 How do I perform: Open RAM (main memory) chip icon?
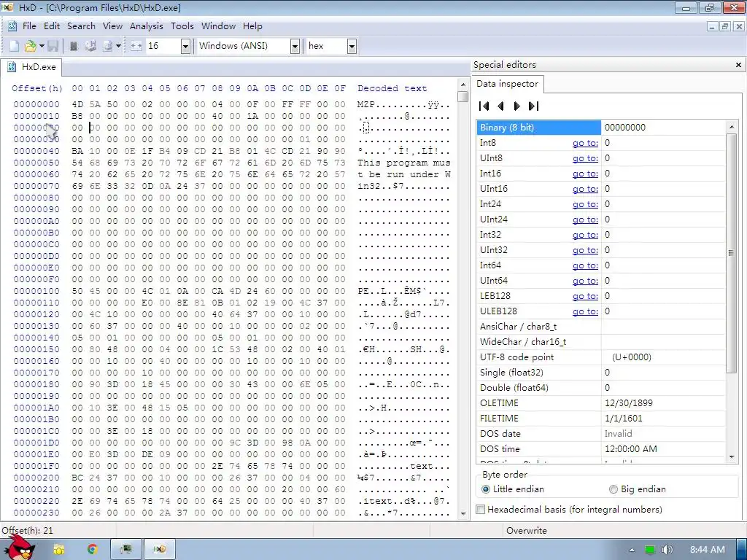[x=74, y=46]
